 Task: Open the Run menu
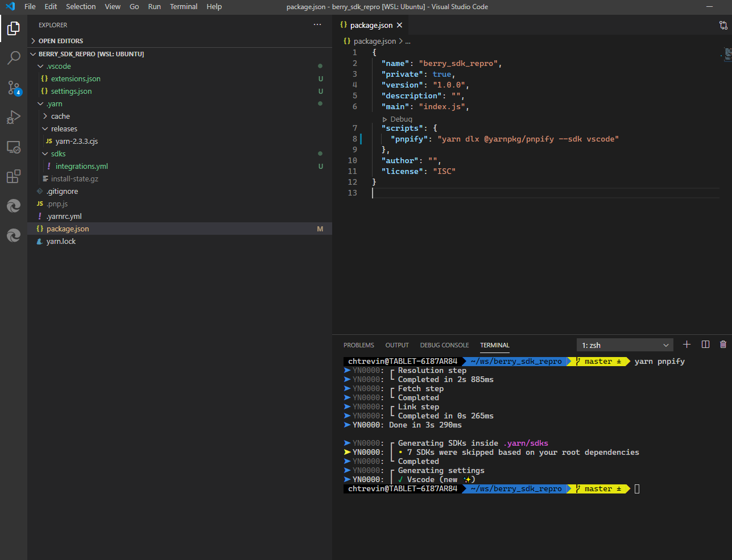(154, 6)
